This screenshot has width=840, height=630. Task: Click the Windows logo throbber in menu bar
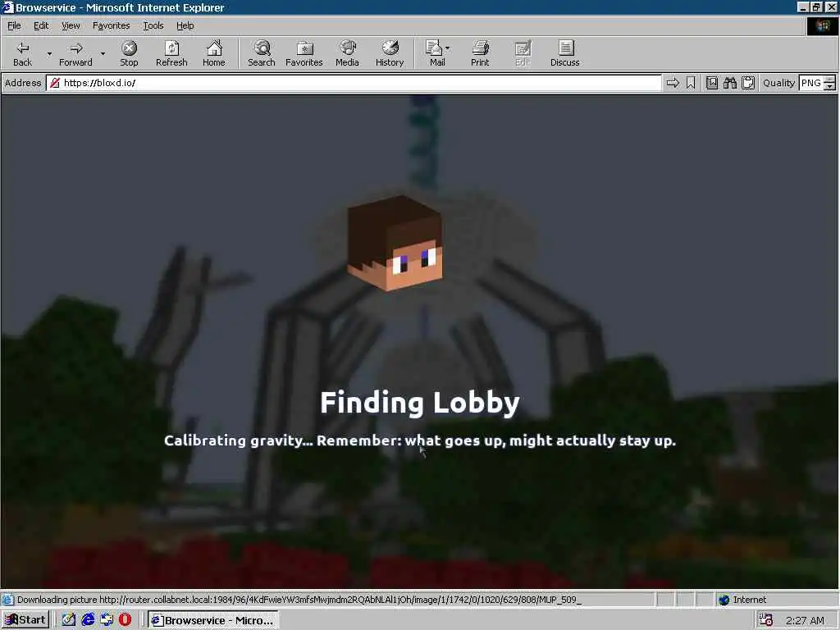(x=822, y=25)
